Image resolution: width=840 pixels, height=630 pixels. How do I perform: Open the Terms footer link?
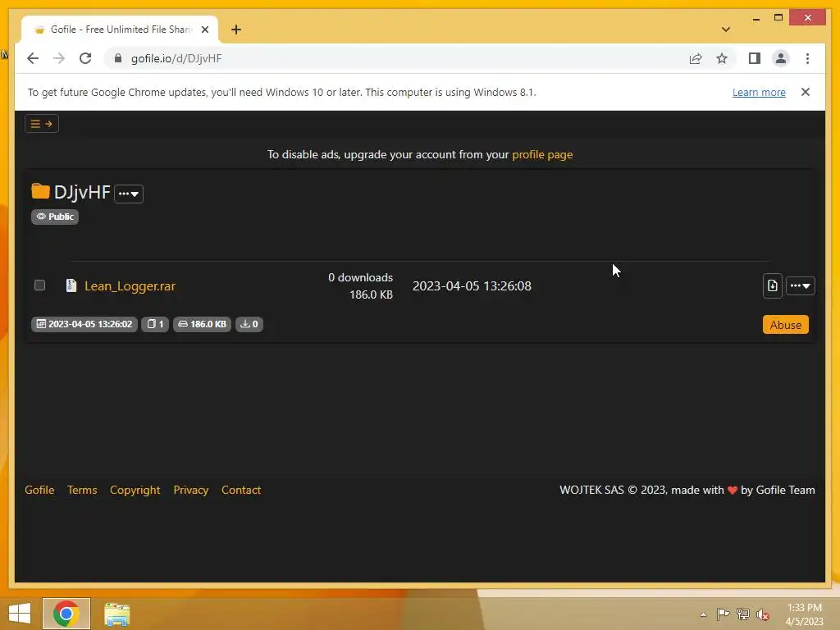[x=82, y=490]
